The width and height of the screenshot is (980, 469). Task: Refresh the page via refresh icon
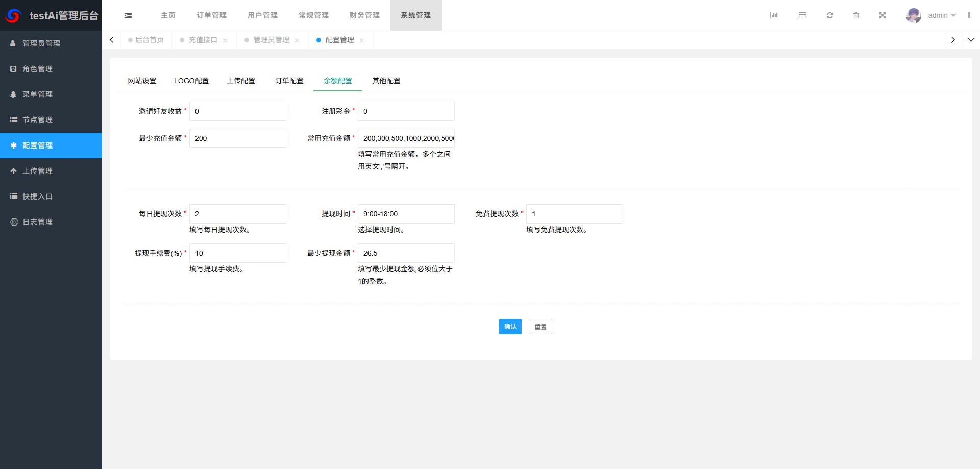coord(830,15)
